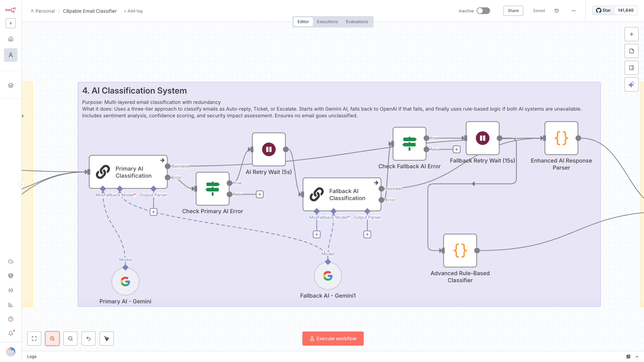644x362 pixels.
Task: Expand the collapsed left sidebar chevron
Action: (22, 184)
